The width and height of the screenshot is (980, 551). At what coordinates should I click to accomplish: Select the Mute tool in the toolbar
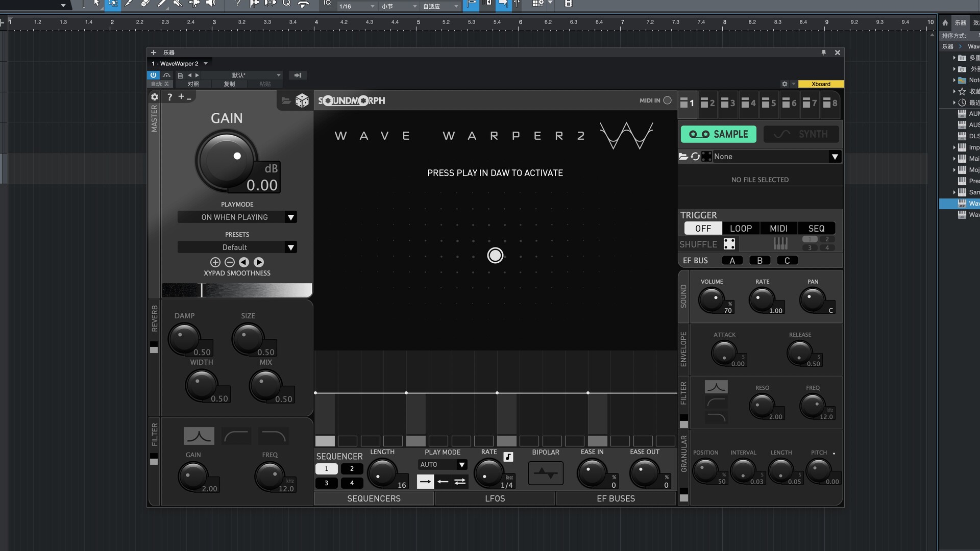(x=178, y=6)
